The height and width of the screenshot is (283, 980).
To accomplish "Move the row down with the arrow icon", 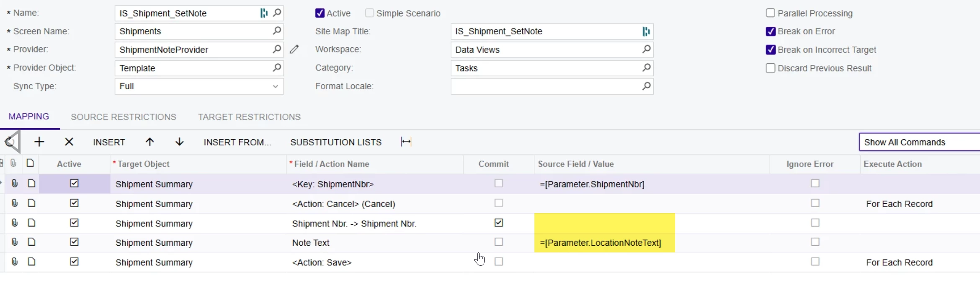I will tap(179, 142).
